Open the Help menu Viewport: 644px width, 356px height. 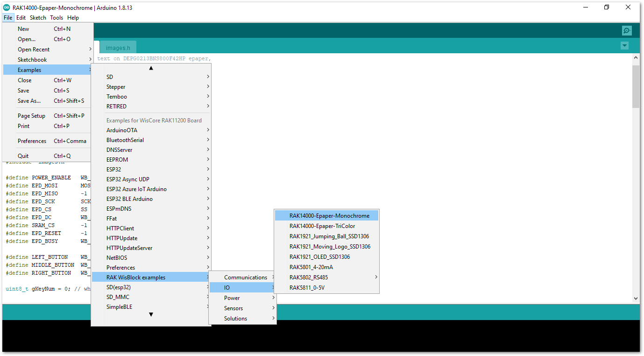(73, 18)
